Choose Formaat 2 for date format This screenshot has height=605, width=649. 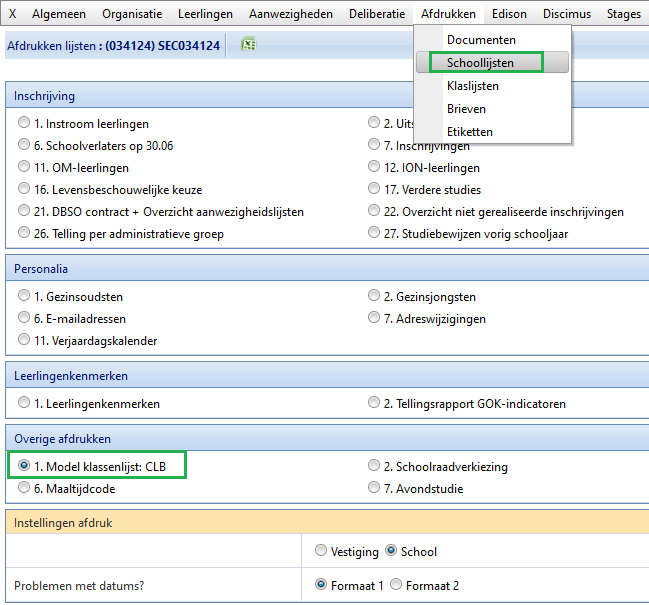(396, 585)
